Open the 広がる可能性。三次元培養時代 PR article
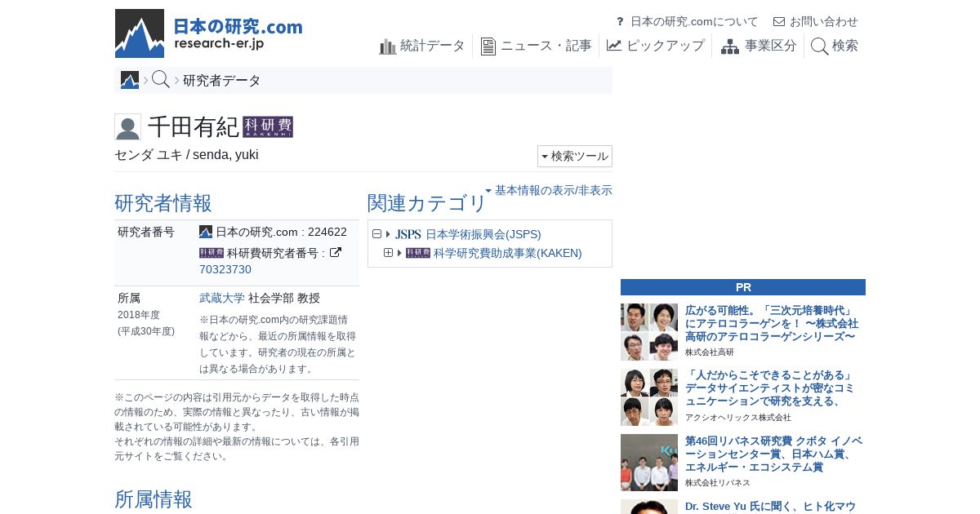Image resolution: width=980 pixels, height=514 pixels. pos(770,323)
